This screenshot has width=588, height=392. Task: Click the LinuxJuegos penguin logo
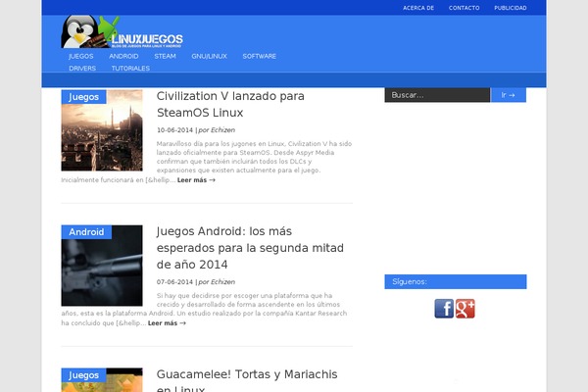point(122,32)
